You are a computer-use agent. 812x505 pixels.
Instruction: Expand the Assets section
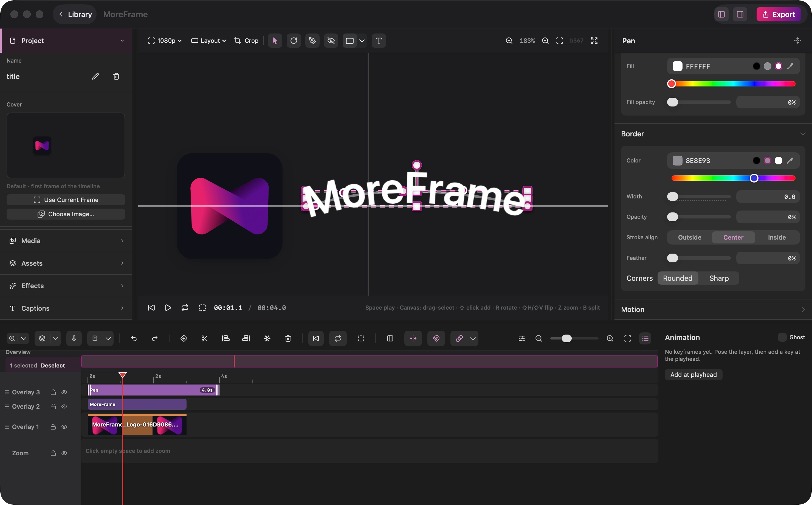point(66,263)
